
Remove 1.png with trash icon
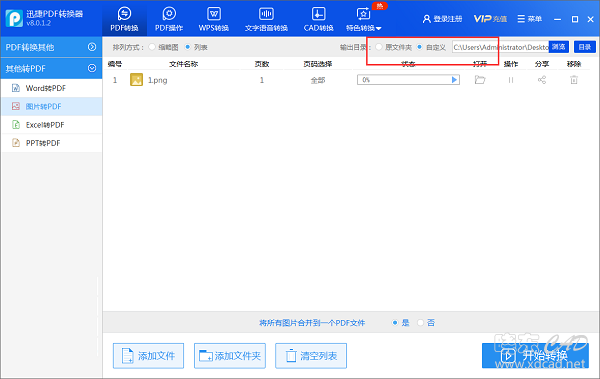574,80
